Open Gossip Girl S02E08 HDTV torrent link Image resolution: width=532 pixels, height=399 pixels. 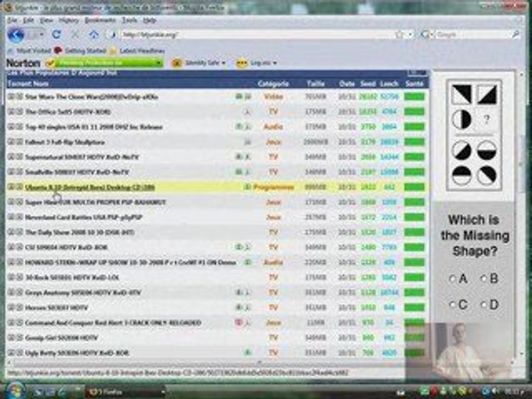tap(62, 337)
